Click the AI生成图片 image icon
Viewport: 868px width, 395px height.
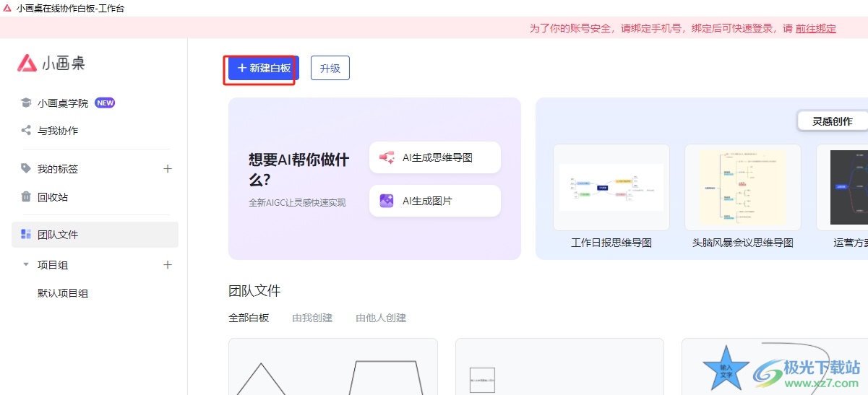(x=387, y=201)
